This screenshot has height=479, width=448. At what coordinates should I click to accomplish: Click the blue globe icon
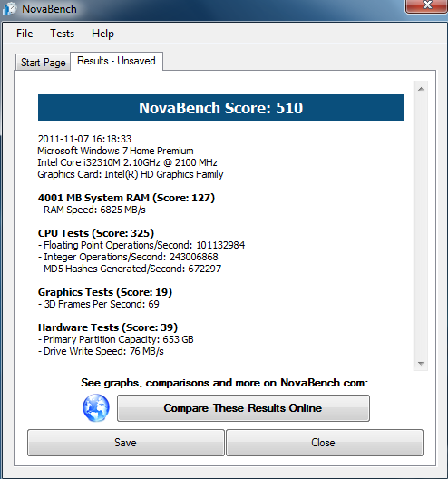(x=96, y=408)
